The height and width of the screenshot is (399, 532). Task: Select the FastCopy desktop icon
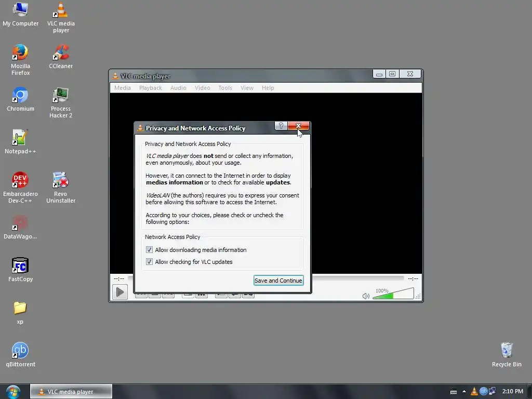pos(20,270)
